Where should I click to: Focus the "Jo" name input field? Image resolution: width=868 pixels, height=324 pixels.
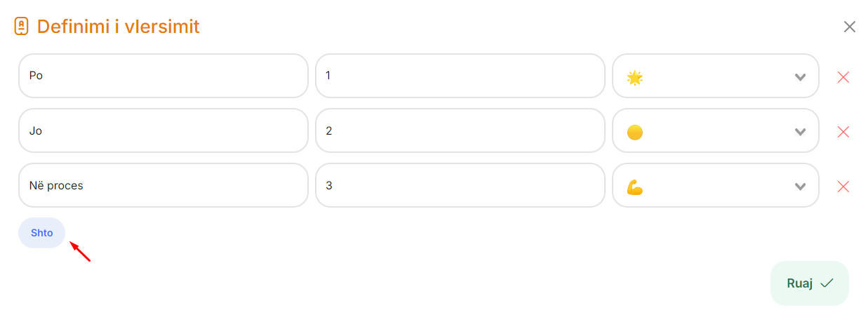click(163, 130)
